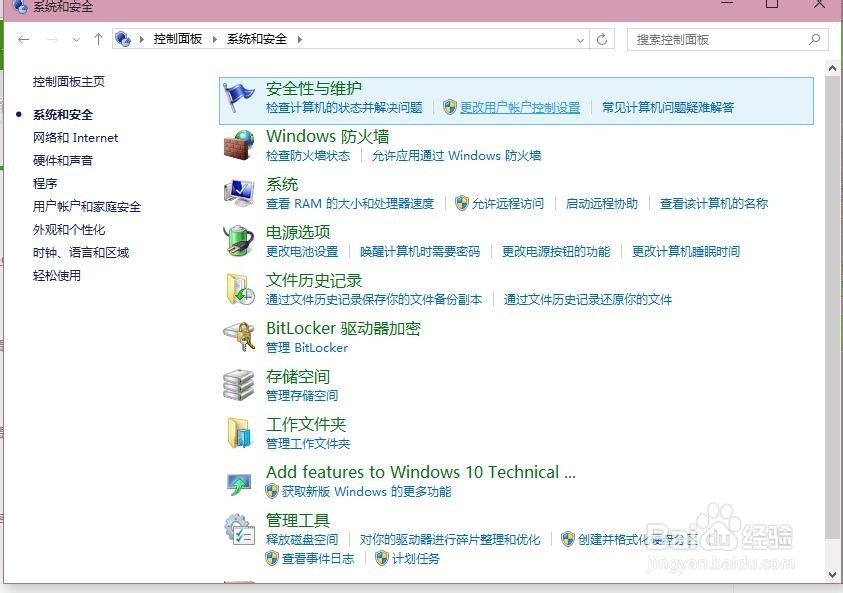843x593 pixels.
Task: Click the 系统和安全 breadcrumb
Action: (257, 39)
